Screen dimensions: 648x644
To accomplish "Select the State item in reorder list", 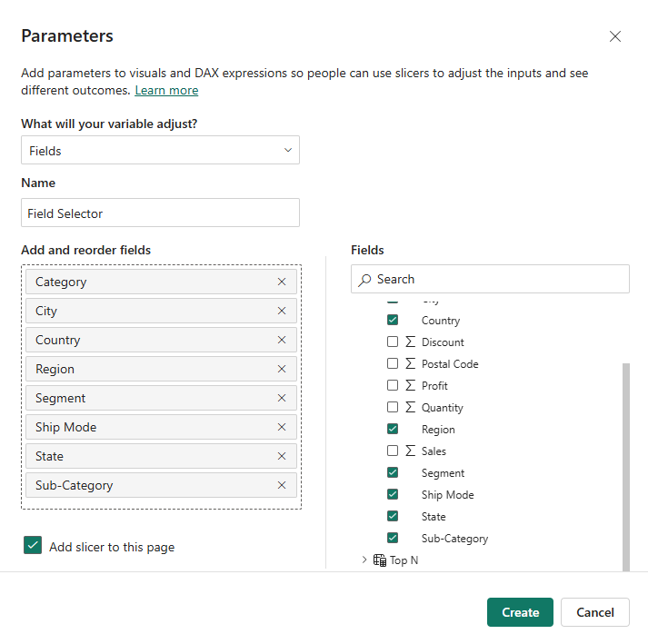I will pos(161,456).
